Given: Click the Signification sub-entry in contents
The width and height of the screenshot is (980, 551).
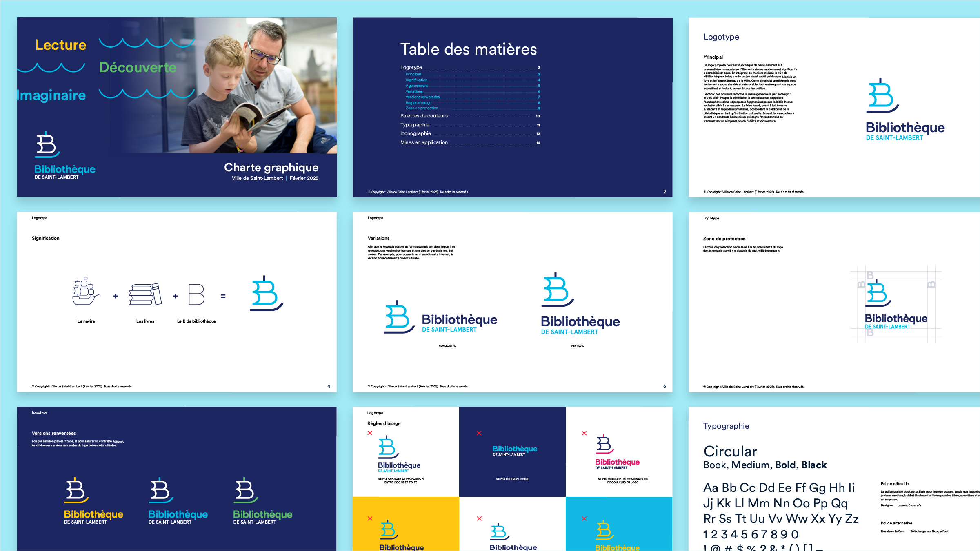Looking at the screenshot, I should coord(416,80).
